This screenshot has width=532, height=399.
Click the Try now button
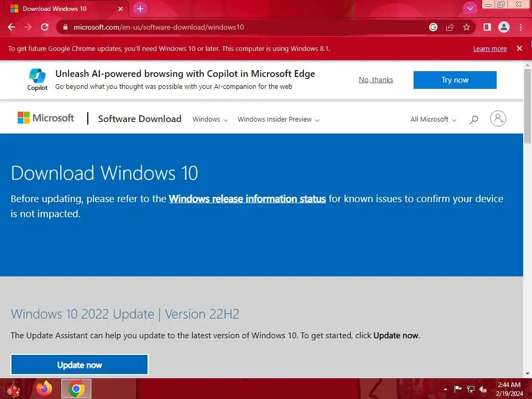click(455, 80)
